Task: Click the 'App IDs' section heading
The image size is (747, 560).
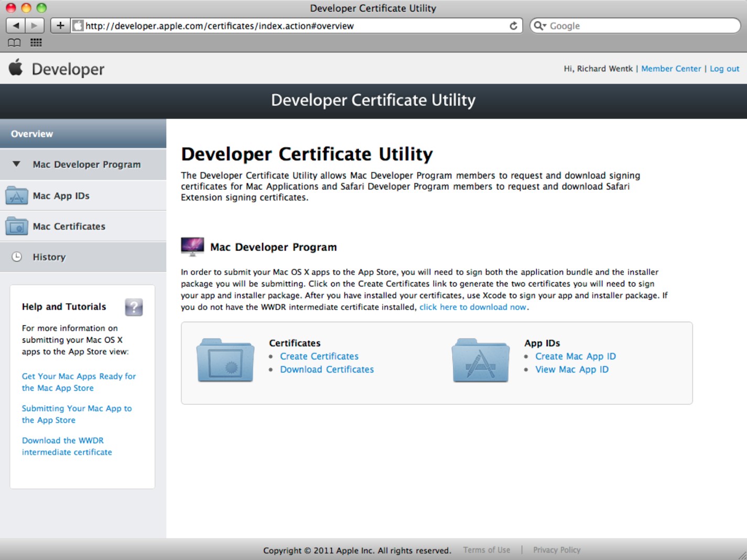Action: [x=542, y=343]
